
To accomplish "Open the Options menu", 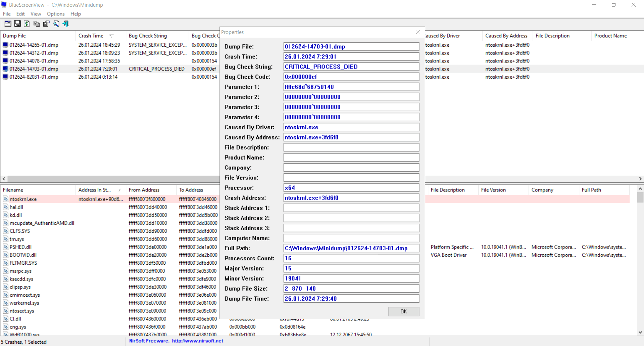I will click(56, 14).
